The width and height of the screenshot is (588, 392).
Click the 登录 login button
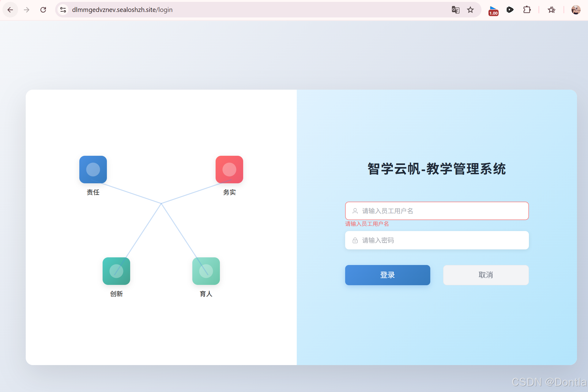387,275
